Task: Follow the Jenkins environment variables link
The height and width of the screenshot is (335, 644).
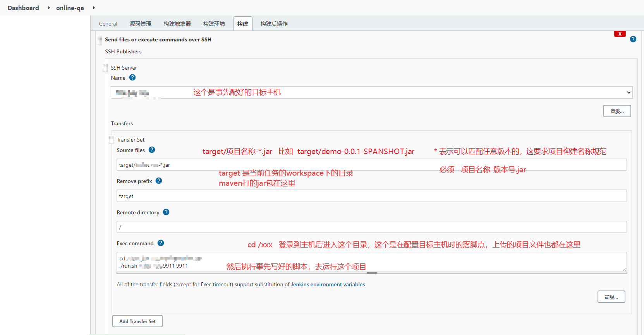Action: (x=328, y=284)
